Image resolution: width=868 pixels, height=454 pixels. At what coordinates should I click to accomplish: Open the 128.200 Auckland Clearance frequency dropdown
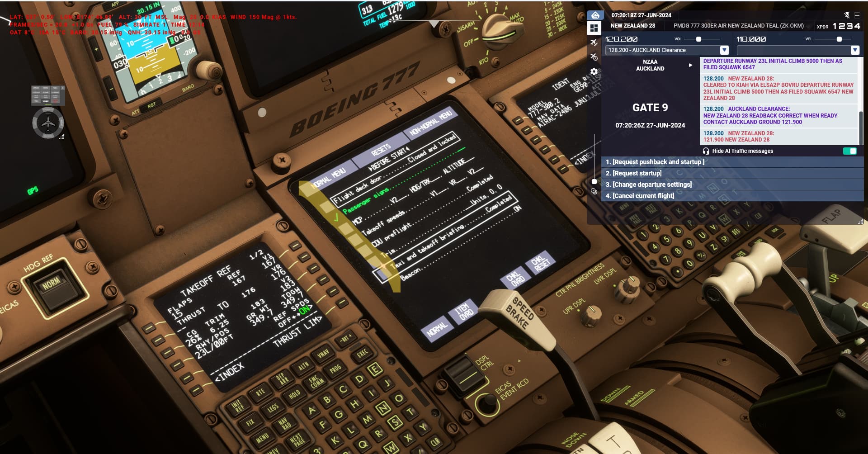tap(724, 50)
